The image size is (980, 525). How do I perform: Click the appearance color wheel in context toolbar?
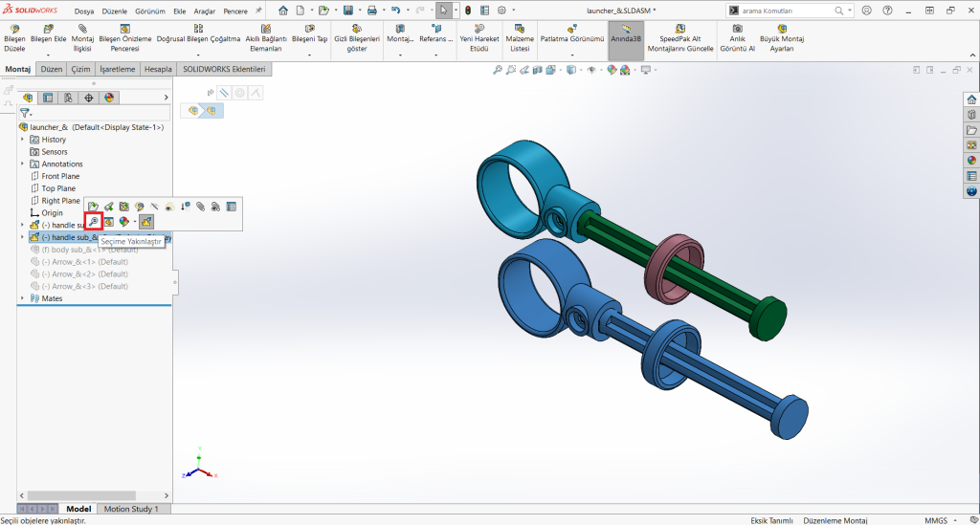pyautogui.click(x=124, y=222)
